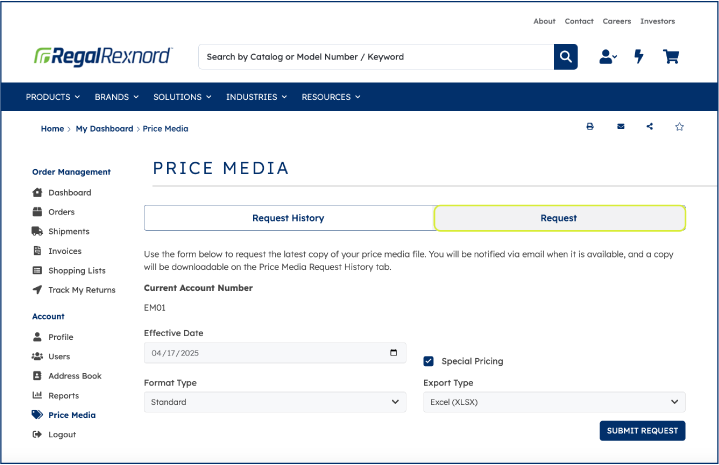Click the Price Media tags icon
Screen dimensions: 719x465
tap(37, 415)
